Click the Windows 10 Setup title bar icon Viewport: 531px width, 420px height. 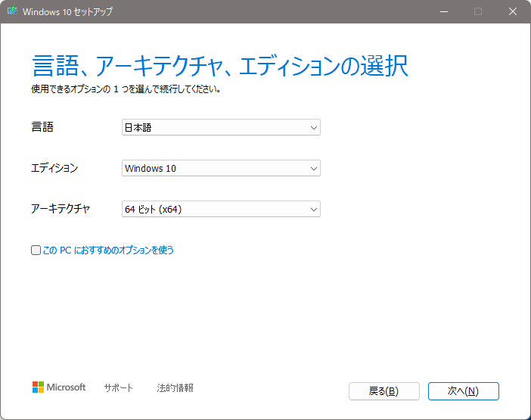pyautogui.click(x=13, y=11)
